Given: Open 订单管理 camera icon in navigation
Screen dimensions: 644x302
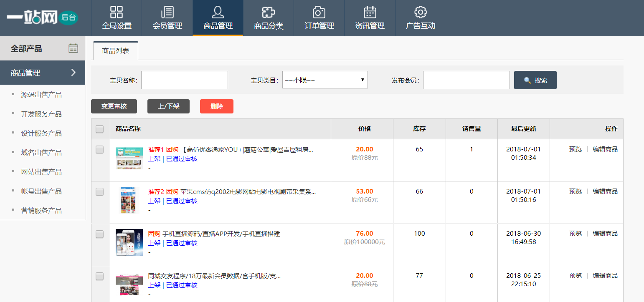Looking at the screenshot, I should (x=319, y=12).
